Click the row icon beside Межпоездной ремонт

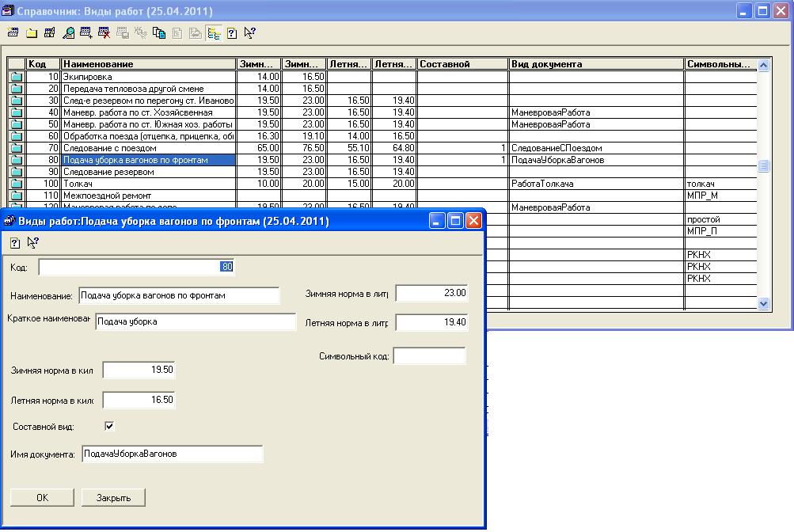[17, 196]
